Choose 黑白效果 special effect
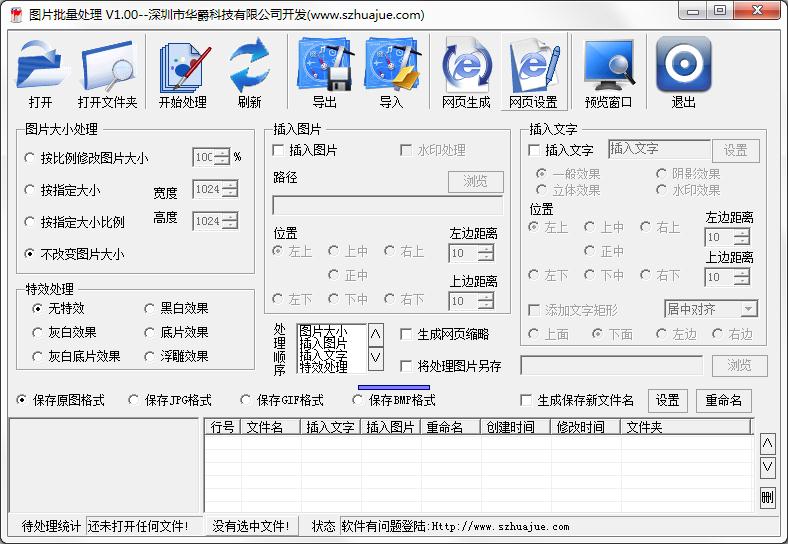The height and width of the screenshot is (544, 788). 176,308
